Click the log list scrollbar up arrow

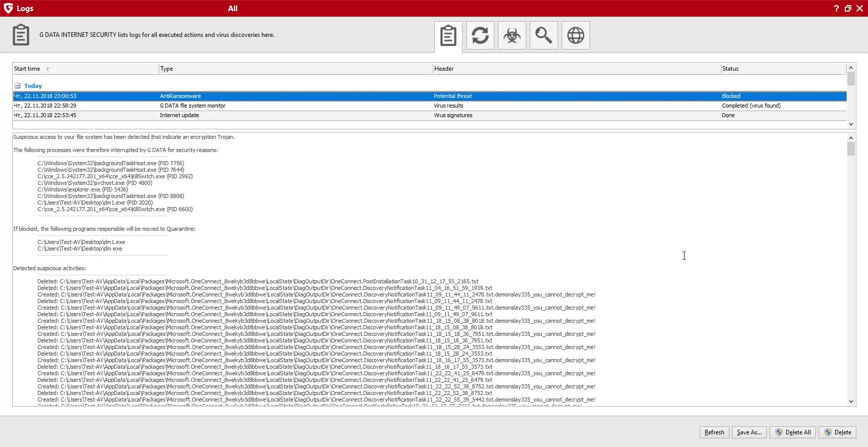[x=851, y=68]
